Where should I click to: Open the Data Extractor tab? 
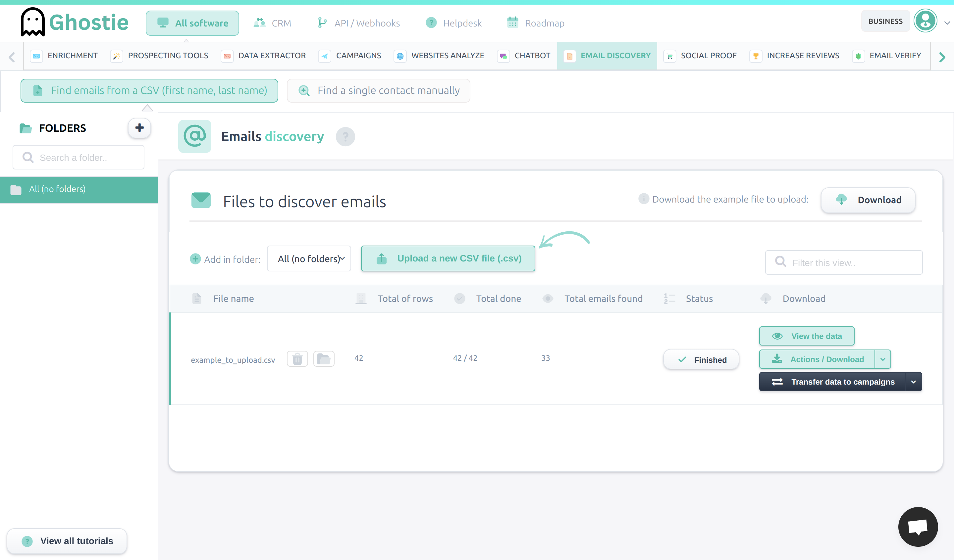click(x=263, y=56)
